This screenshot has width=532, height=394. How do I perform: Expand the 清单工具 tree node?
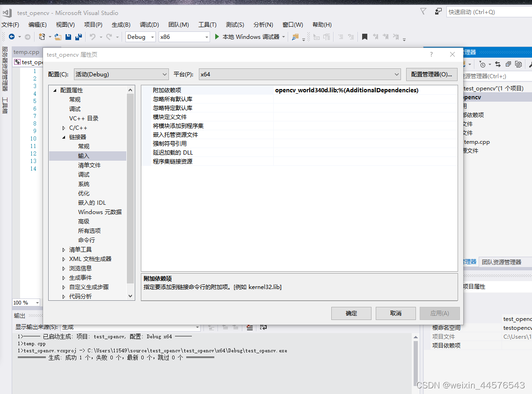click(64, 250)
